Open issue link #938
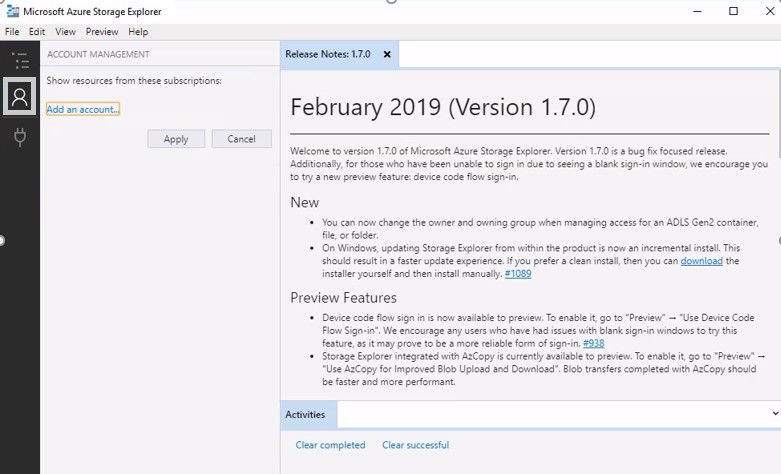This screenshot has width=781, height=474. tap(594, 344)
